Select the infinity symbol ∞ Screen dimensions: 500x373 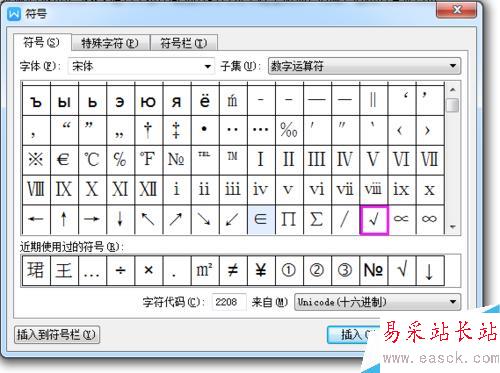[x=430, y=220]
